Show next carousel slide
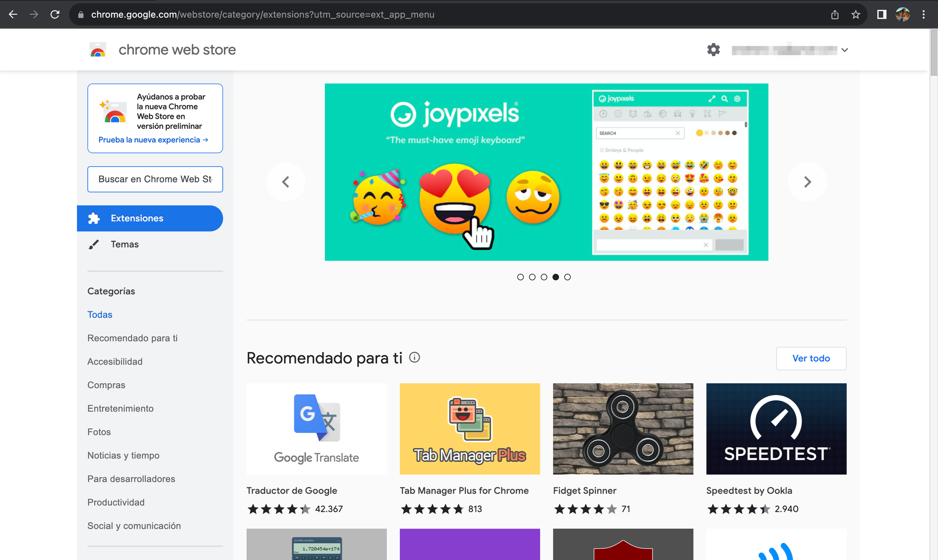Image resolution: width=938 pixels, height=560 pixels. pyautogui.click(x=807, y=182)
